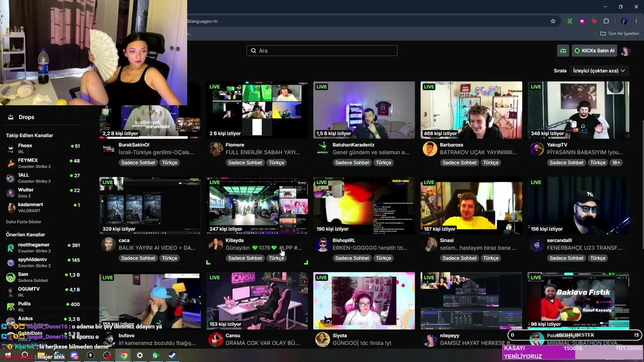Open BurakSakinOl channel avatar

108,149
